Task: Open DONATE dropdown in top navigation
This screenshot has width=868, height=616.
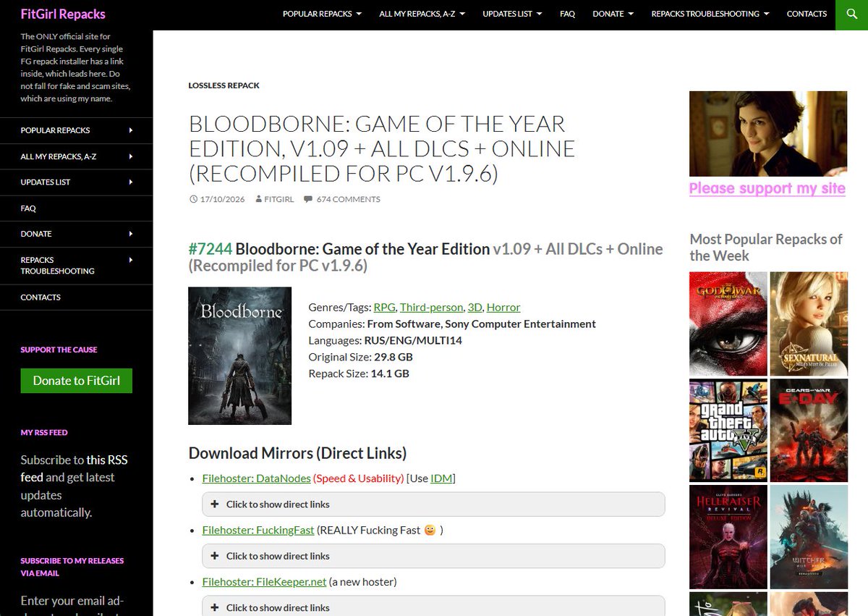Action: point(613,14)
